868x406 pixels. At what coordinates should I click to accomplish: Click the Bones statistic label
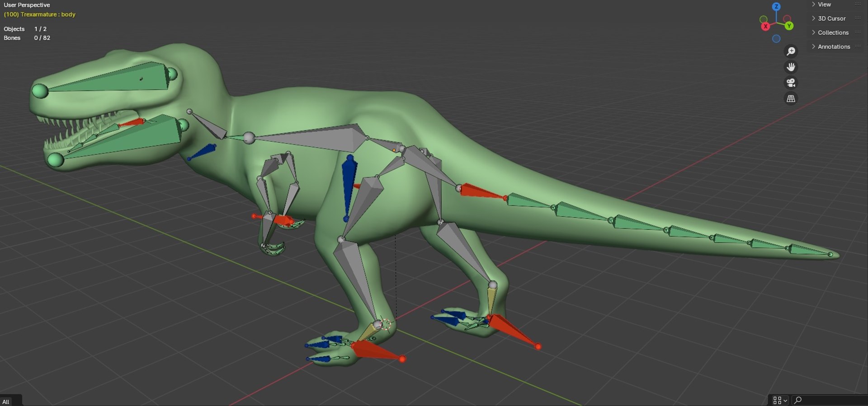click(12, 38)
